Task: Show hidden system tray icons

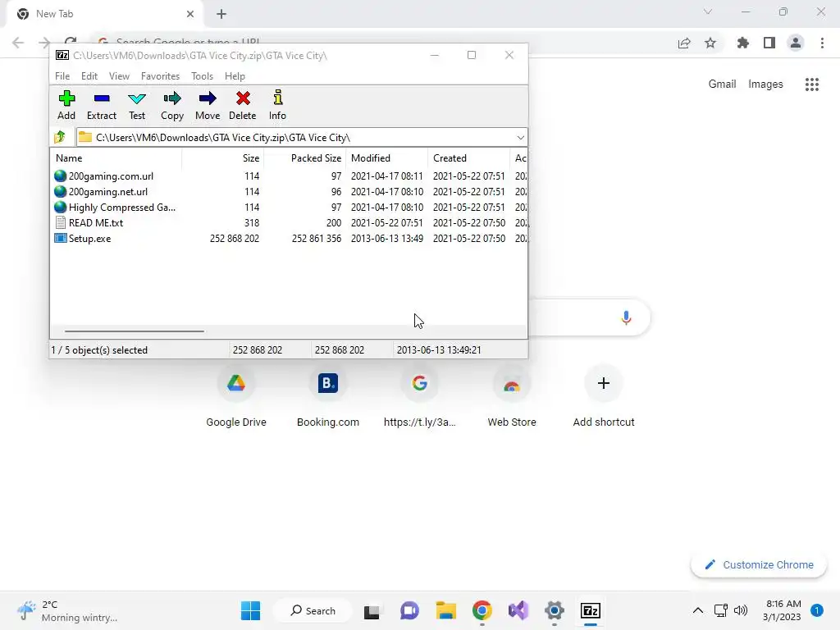Action: [x=698, y=610]
